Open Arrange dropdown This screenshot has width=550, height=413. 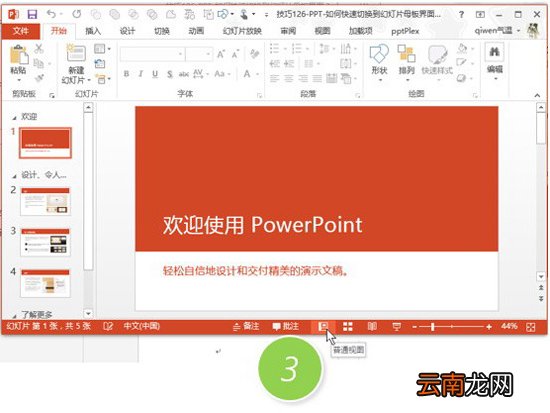pyautogui.click(x=407, y=62)
